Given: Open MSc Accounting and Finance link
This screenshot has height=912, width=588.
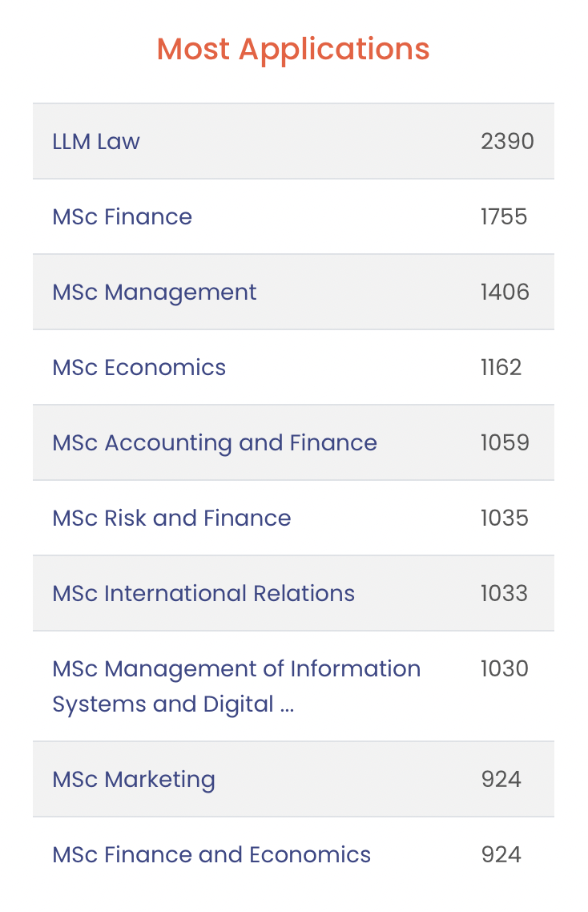Looking at the screenshot, I should pos(214,443).
